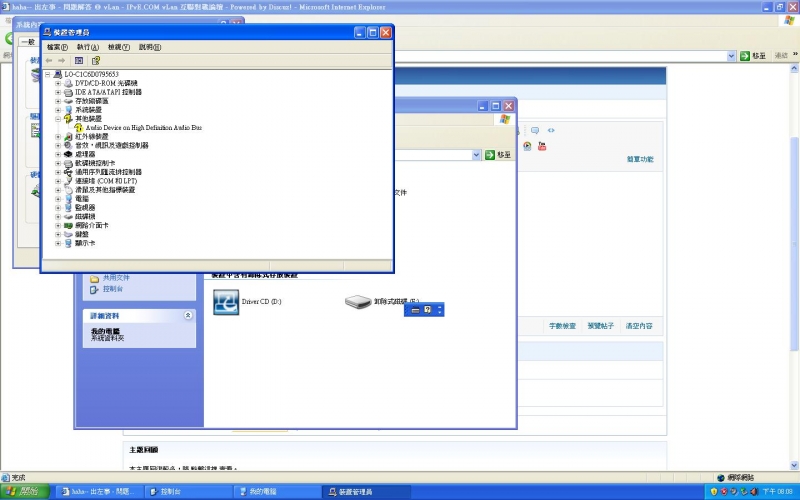Open the address bar dropdown in Explorer
Screen dimensions: 800x500
coord(477,155)
